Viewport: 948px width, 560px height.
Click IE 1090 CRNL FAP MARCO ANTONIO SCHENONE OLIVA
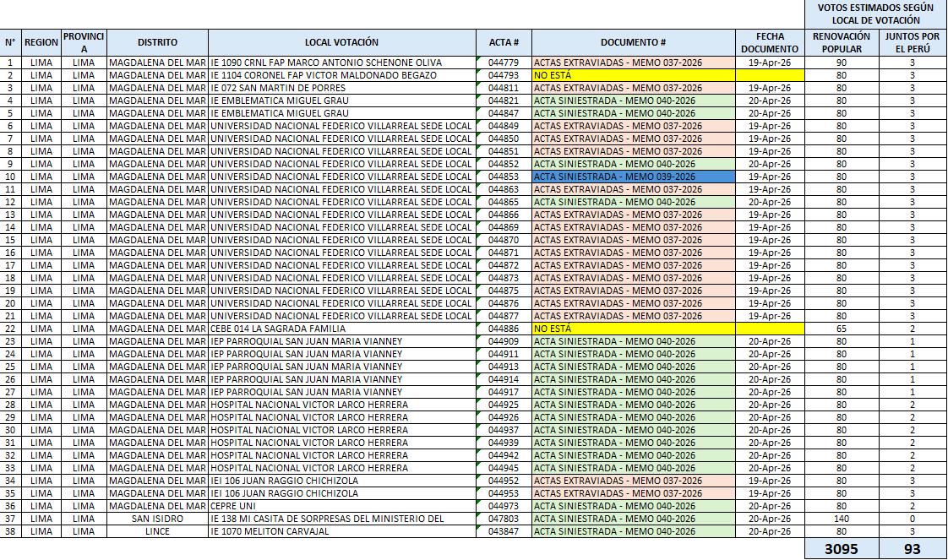[341, 63]
